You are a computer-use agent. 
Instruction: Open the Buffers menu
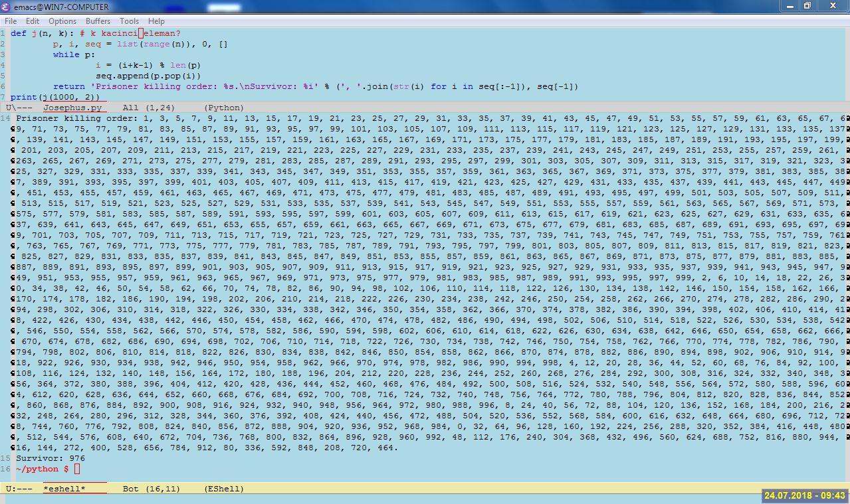tap(99, 21)
